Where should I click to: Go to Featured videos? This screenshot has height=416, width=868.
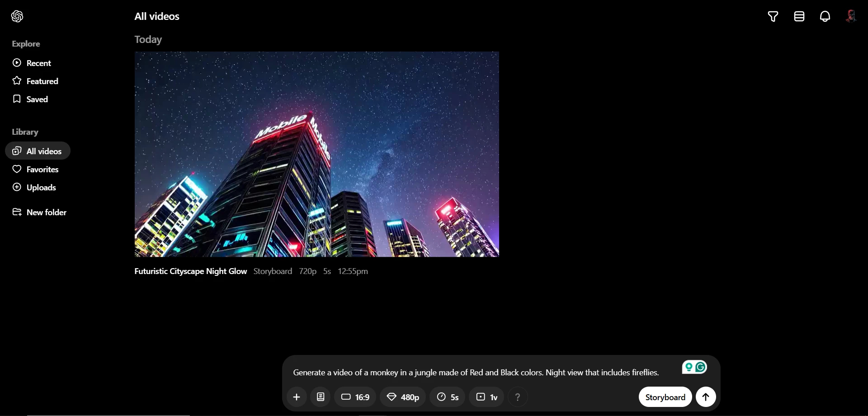(35, 81)
